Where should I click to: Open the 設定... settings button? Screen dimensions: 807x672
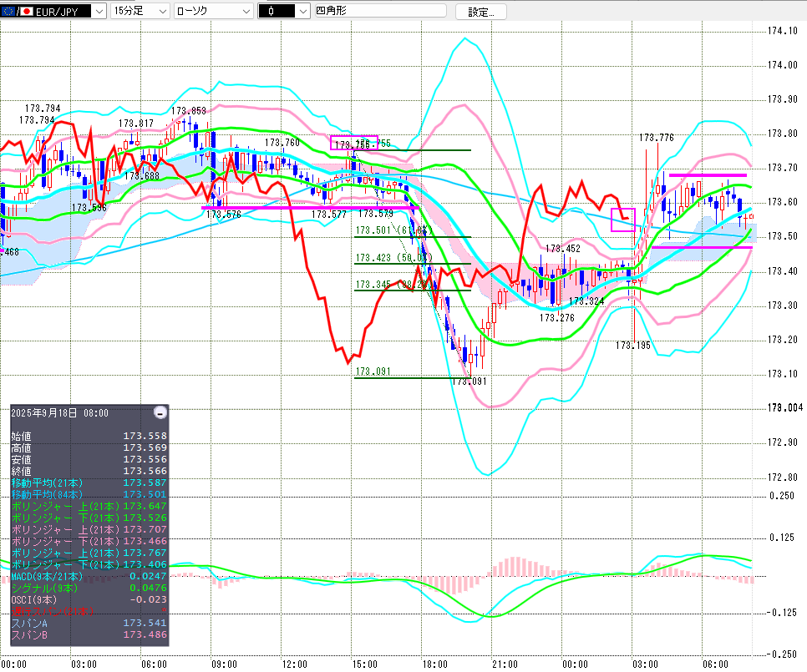click(x=480, y=12)
